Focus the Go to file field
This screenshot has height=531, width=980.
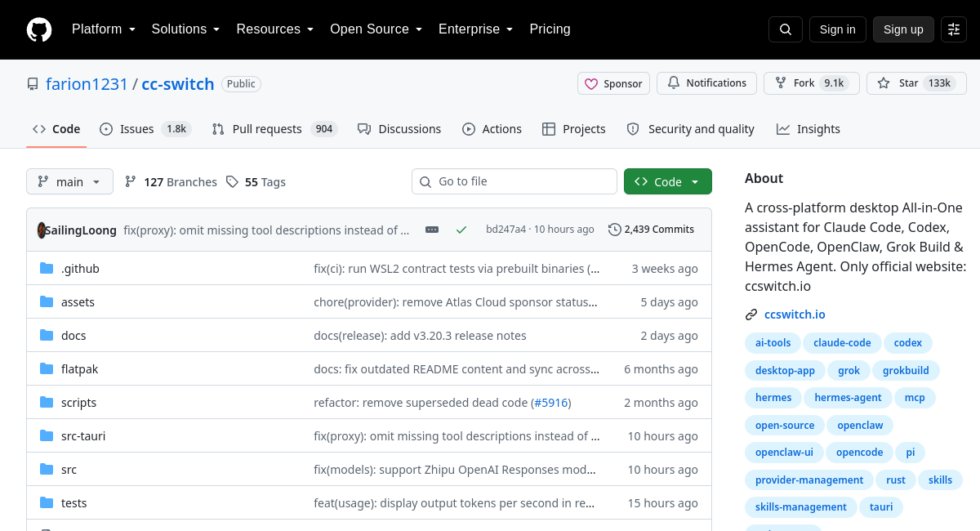pyautogui.click(x=514, y=181)
